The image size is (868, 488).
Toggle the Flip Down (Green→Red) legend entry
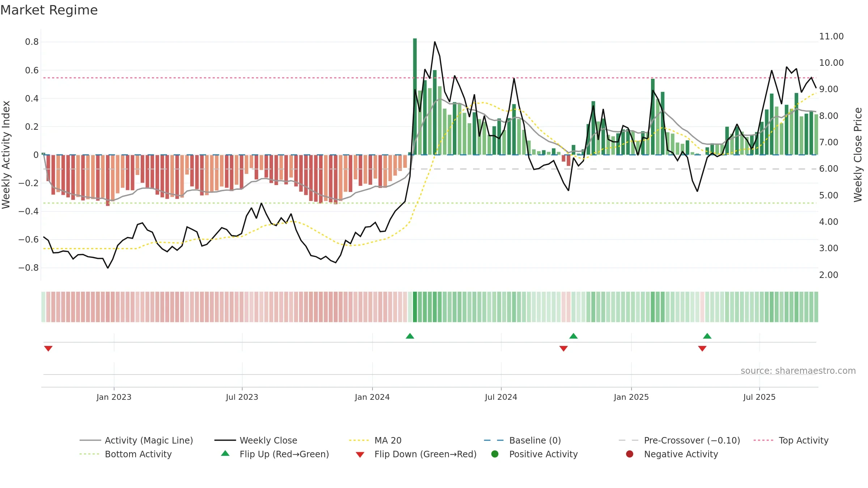pyautogui.click(x=416, y=454)
